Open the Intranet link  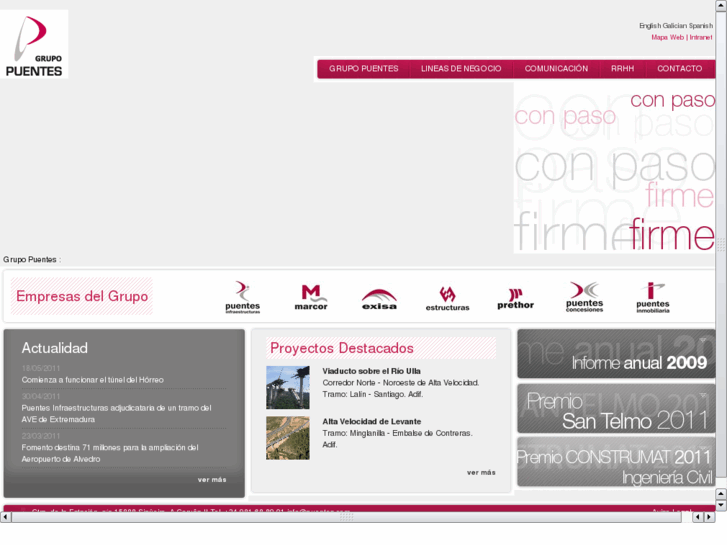click(x=701, y=38)
